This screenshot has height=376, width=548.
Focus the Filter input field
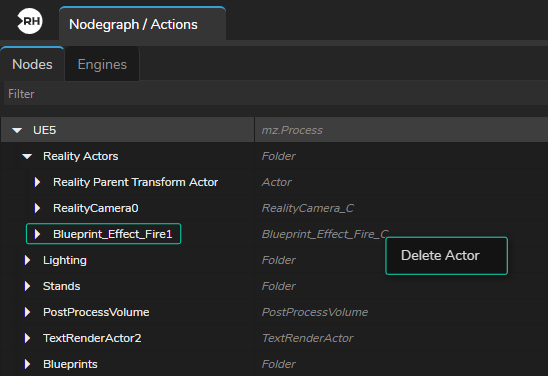tap(276, 94)
